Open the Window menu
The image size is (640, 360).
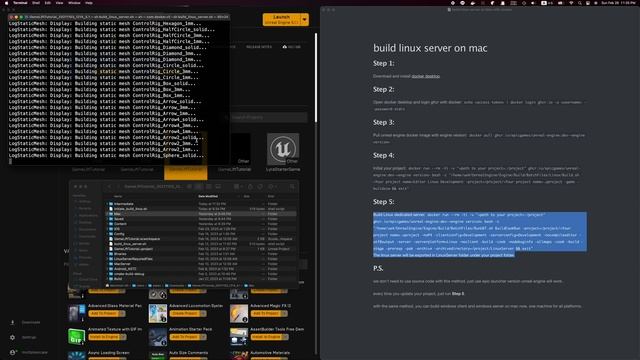pos(74,3)
